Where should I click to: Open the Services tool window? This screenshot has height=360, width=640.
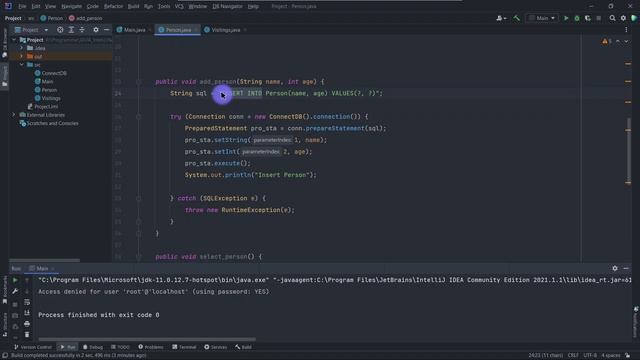click(x=216, y=347)
